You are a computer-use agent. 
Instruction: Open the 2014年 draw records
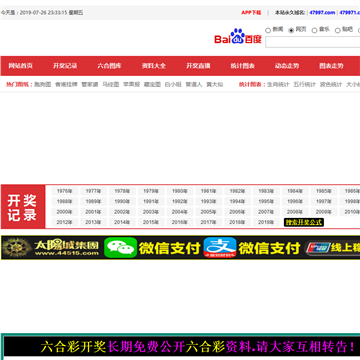[x=122, y=222]
